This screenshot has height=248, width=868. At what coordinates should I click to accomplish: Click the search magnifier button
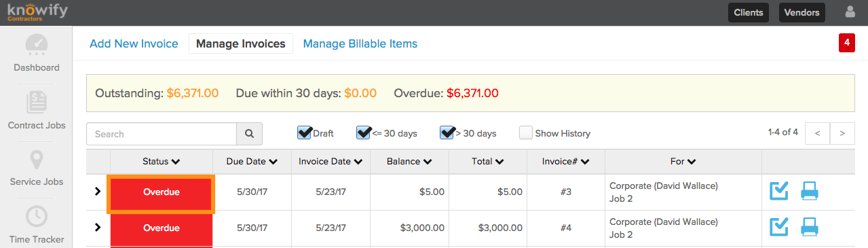click(x=249, y=134)
